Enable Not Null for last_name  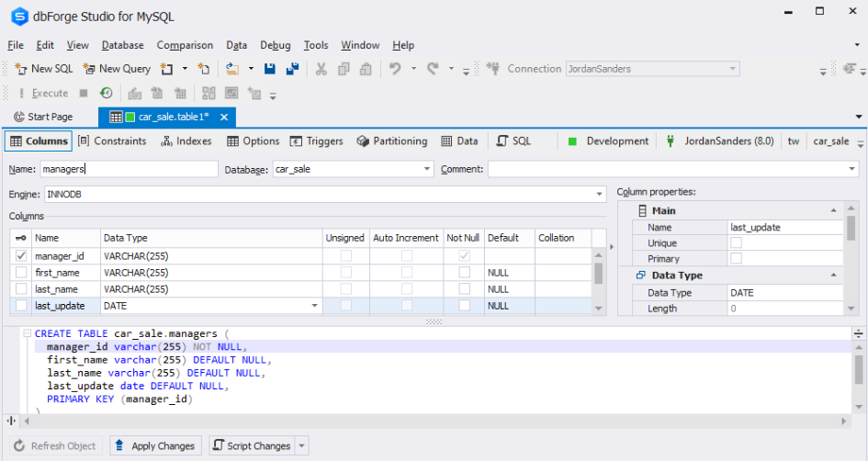[x=465, y=289]
